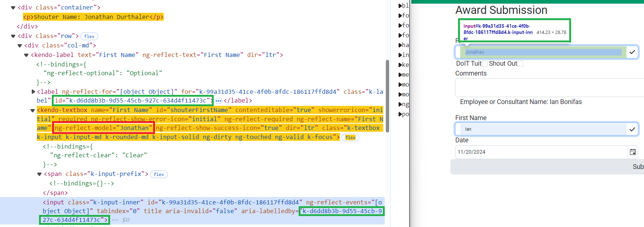The height and width of the screenshot is (227, 644).
Task: Click the ellipsis badge inside the label element
Action: pos(218,101)
